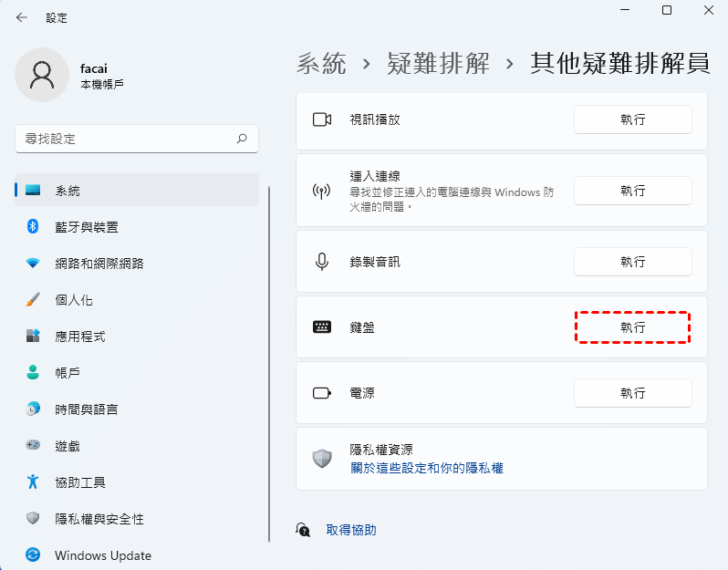Go to Windows Update section
This screenshot has width=728, height=570.
[x=102, y=555]
